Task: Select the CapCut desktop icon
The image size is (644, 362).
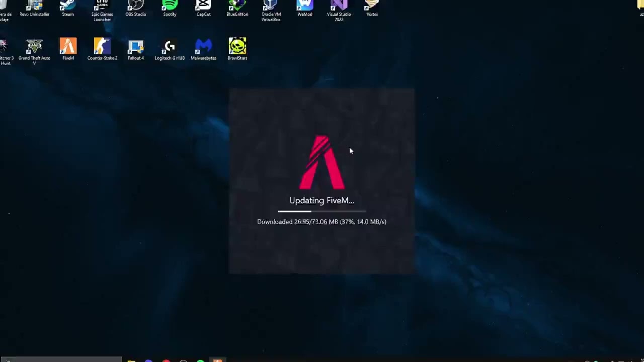Action: tap(203, 9)
